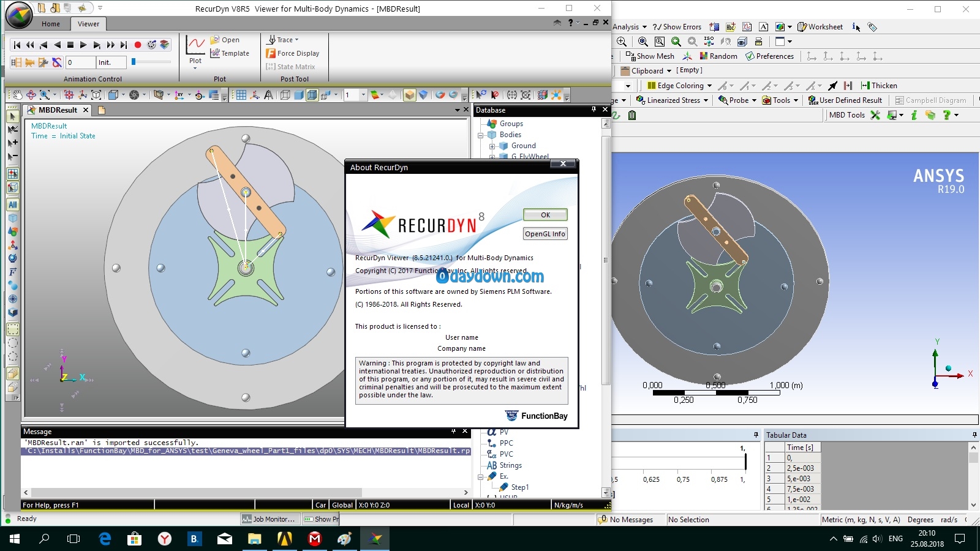Screen dimensions: 980x551
Task: Open ANSYS Preferences
Action: 769,56
